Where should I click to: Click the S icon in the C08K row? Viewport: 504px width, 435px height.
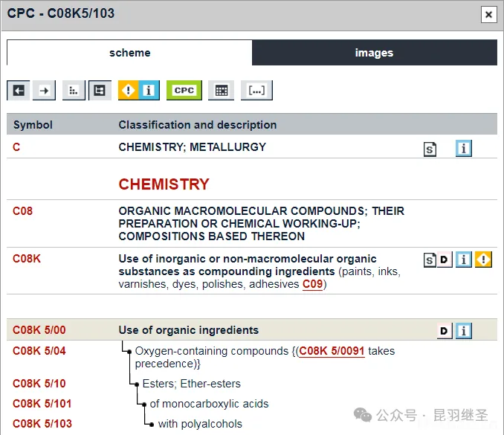(430, 260)
